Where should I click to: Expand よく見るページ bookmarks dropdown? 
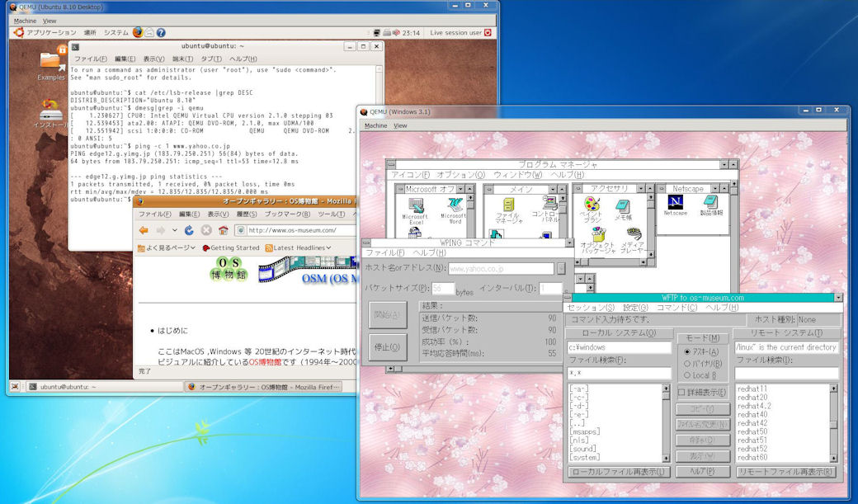192,248
